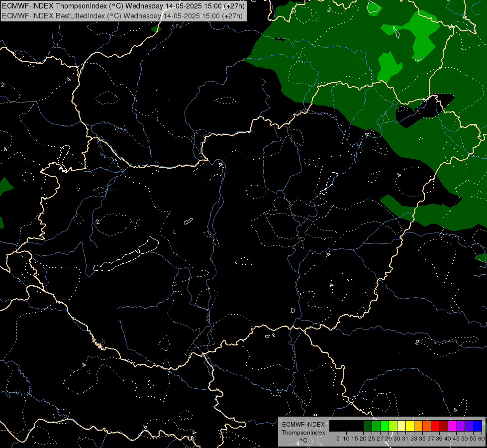Click the legend tick value 45
487x448 pixels.
456,439
